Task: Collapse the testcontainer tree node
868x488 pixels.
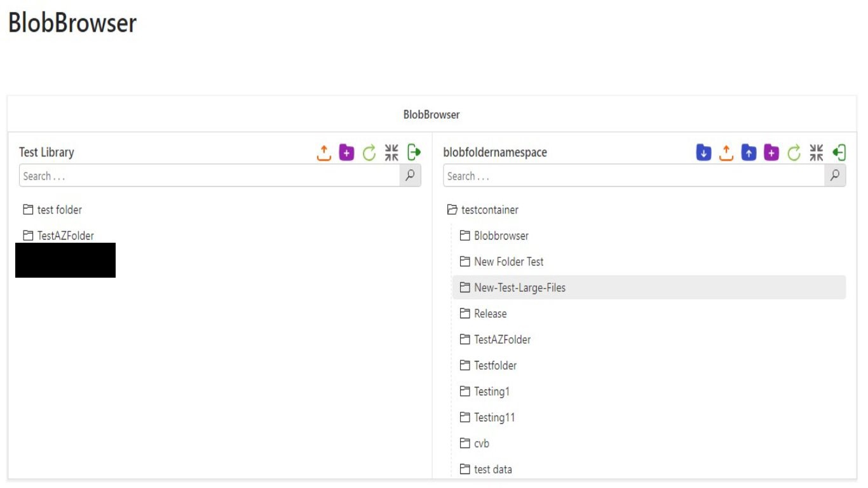Action: tap(452, 210)
